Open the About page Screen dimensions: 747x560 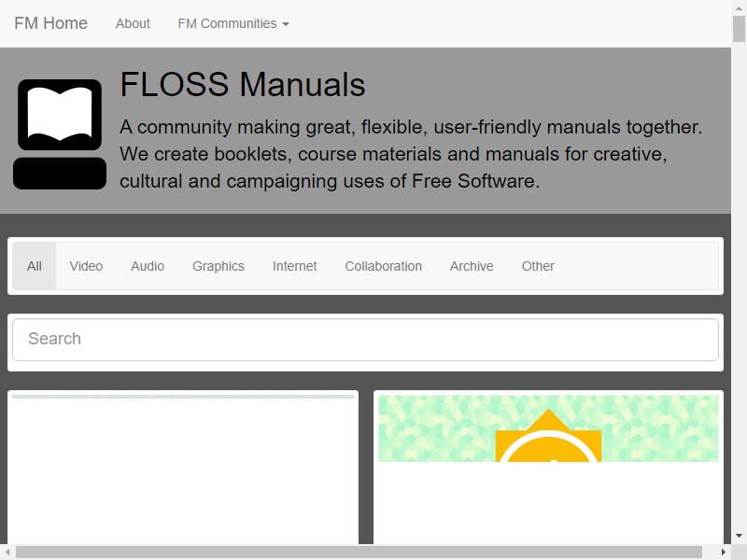click(x=133, y=23)
